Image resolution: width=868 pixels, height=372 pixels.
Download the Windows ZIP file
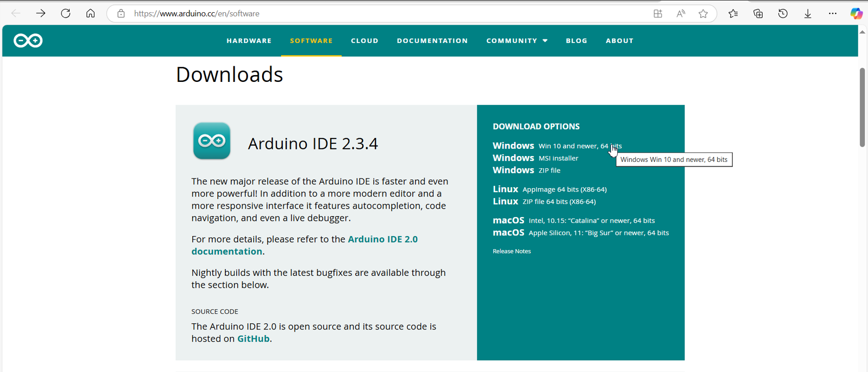click(526, 170)
